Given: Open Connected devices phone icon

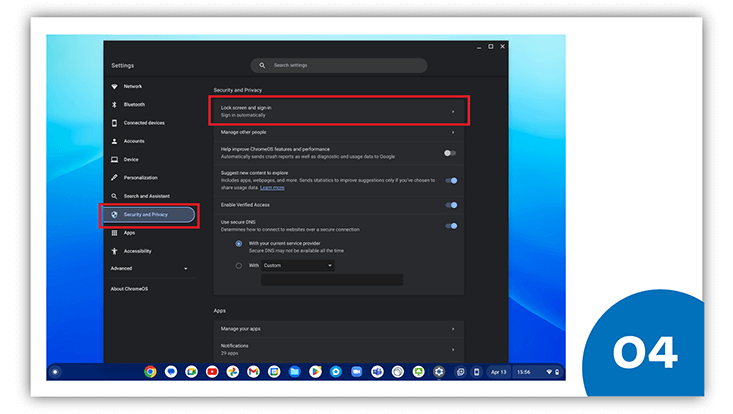Looking at the screenshot, I should pyautogui.click(x=115, y=123).
